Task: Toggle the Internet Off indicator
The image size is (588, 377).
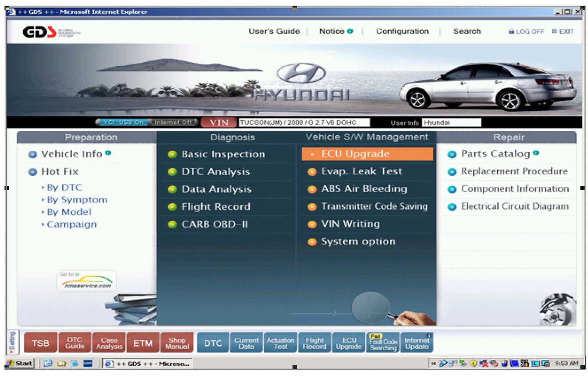Action: point(173,122)
